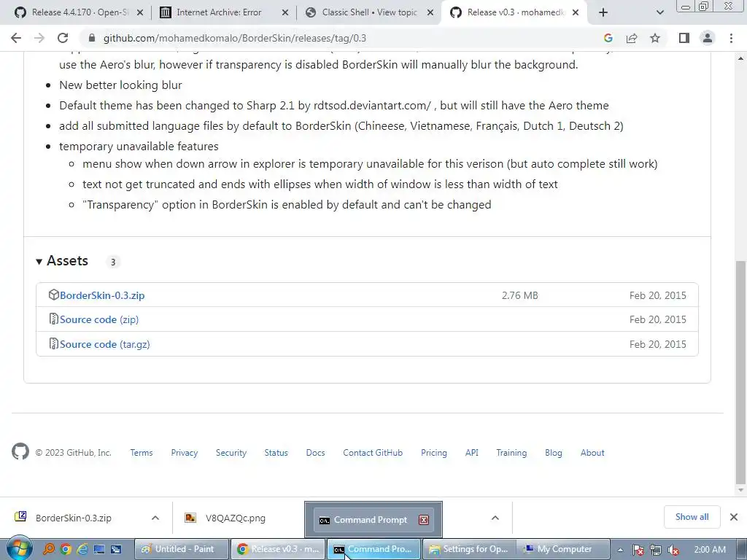
Task: Click the muted volume tray icon
Action: tap(673, 550)
